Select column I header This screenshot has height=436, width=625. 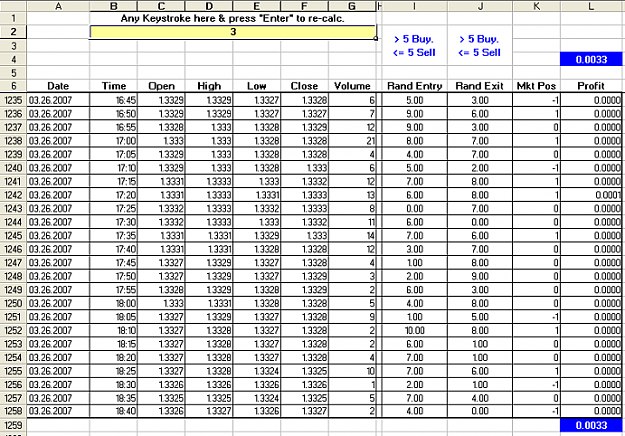coord(415,6)
